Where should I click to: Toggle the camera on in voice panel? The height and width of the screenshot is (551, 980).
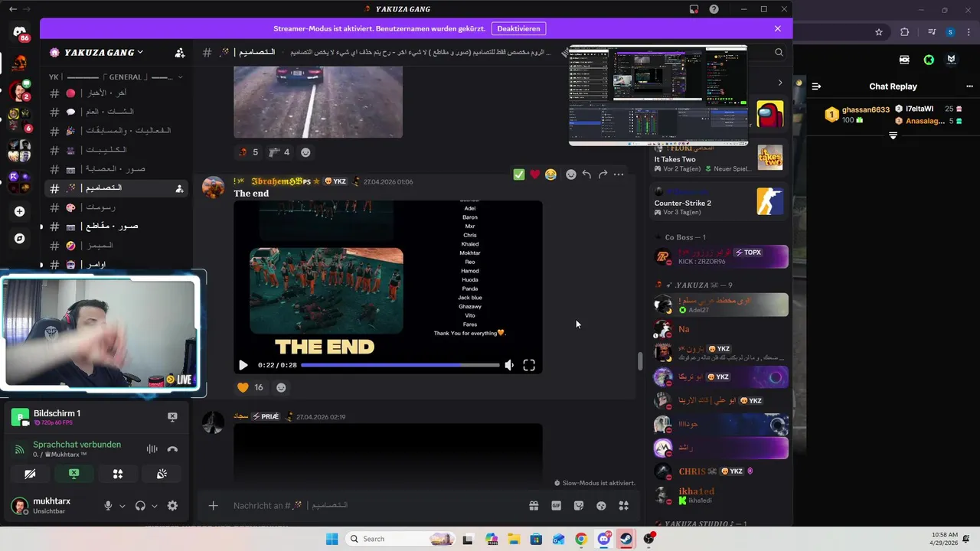30,474
